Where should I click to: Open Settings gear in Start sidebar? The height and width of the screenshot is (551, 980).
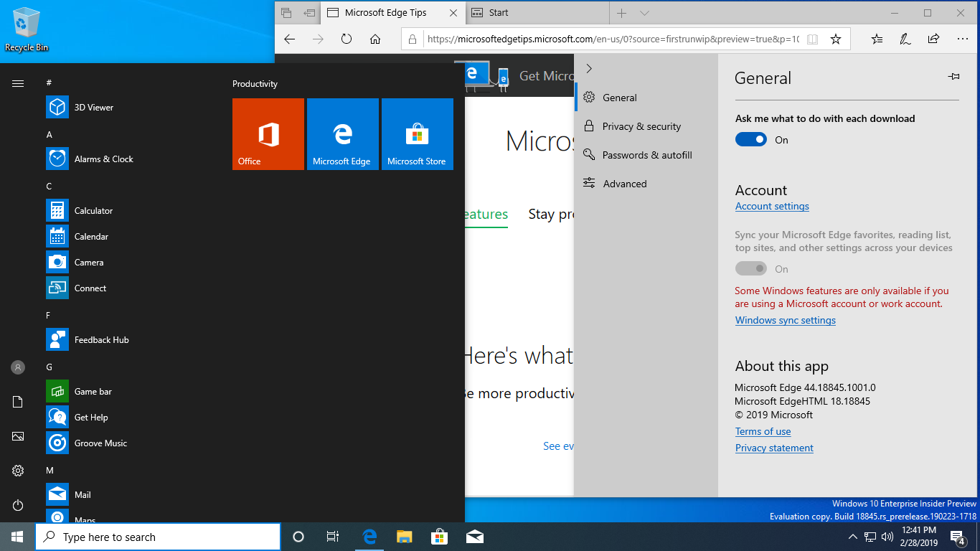[18, 471]
